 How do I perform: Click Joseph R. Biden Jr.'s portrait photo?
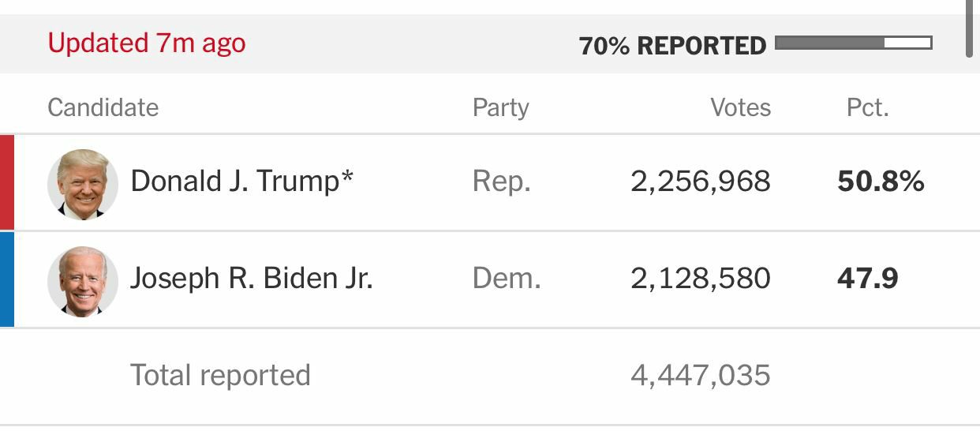(83, 281)
